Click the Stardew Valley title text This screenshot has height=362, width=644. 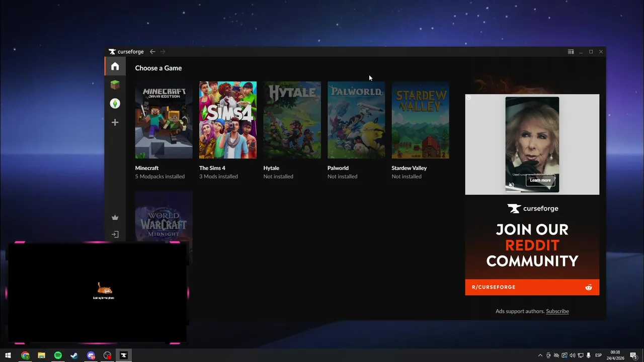(409, 168)
